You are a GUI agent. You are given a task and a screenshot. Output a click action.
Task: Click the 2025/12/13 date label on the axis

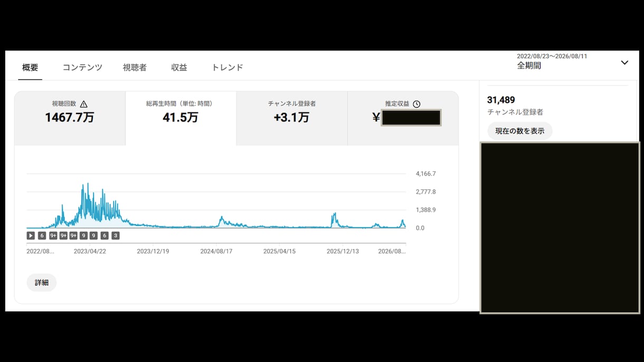pyautogui.click(x=343, y=251)
